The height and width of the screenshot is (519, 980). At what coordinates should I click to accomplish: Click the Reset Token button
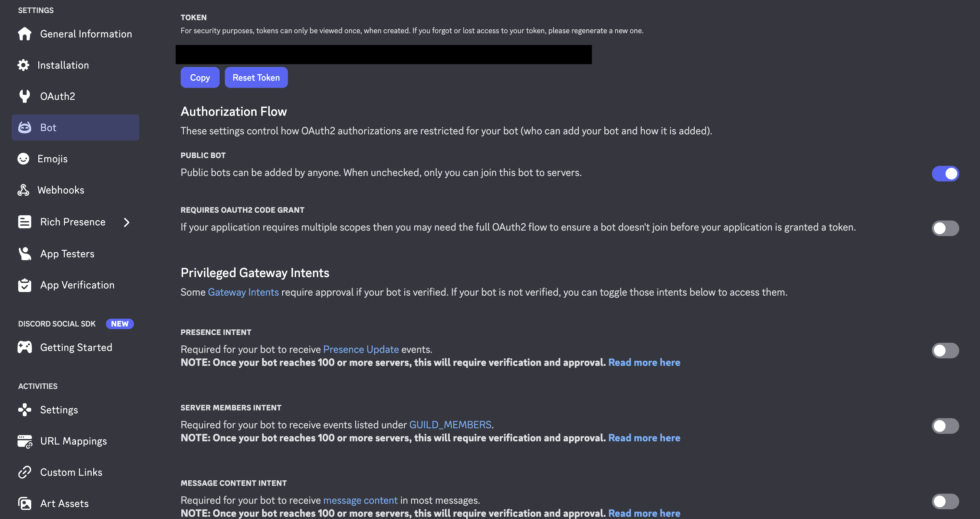coord(256,77)
